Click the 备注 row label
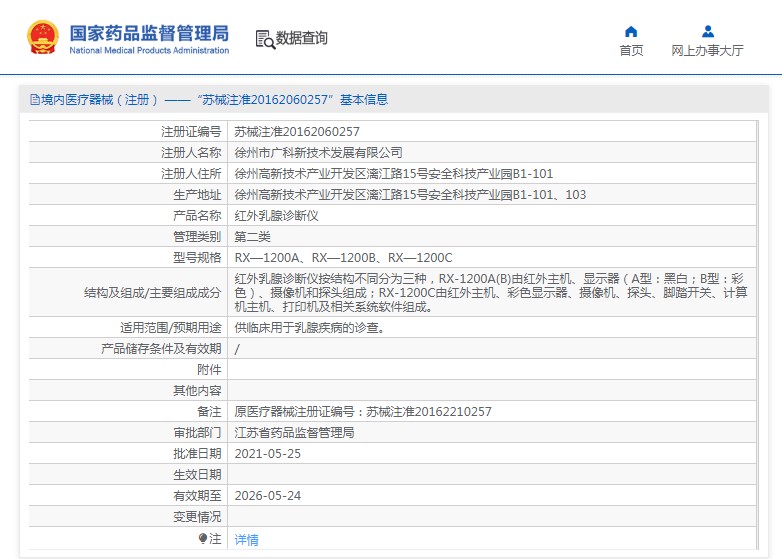 [209, 411]
